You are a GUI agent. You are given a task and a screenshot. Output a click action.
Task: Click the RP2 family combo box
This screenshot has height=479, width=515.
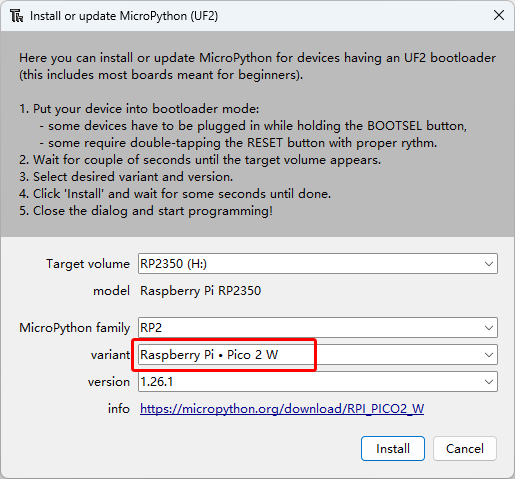click(x=318, y=328)
